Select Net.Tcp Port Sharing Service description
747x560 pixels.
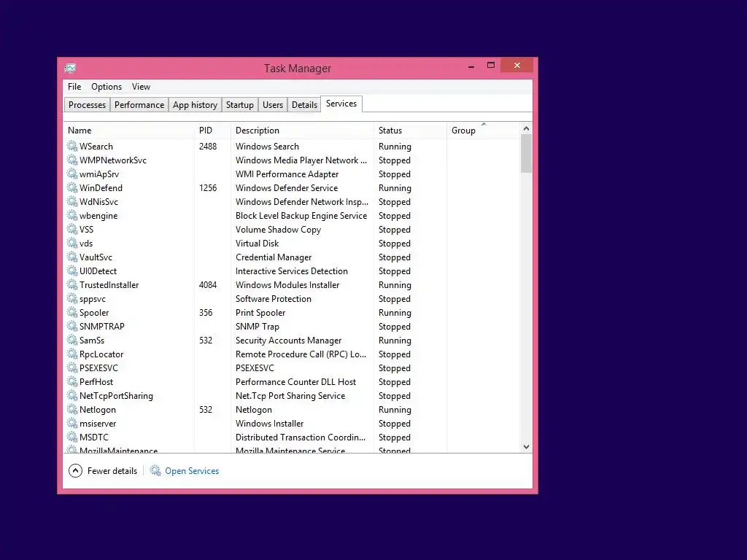point(290,396)
